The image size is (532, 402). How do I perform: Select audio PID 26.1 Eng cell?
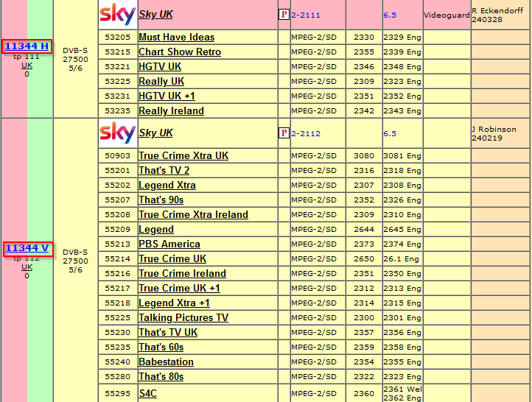point(403,259)
